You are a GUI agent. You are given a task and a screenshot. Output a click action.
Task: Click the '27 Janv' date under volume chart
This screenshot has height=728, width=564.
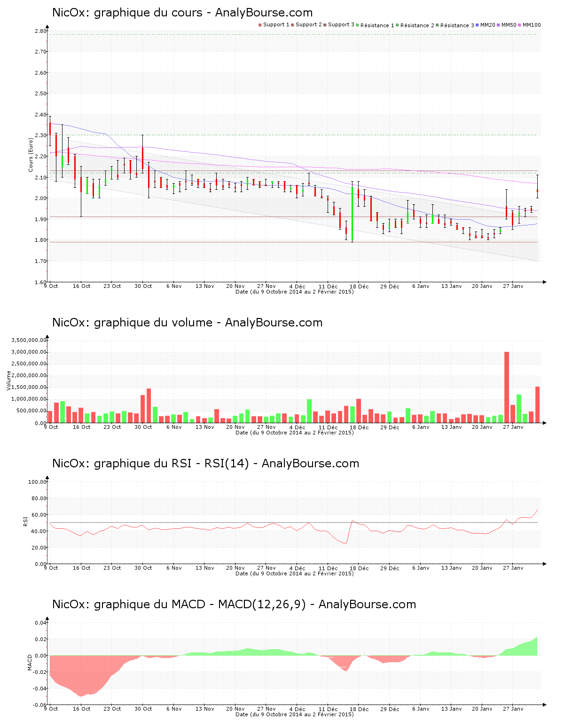coord(513,427)
